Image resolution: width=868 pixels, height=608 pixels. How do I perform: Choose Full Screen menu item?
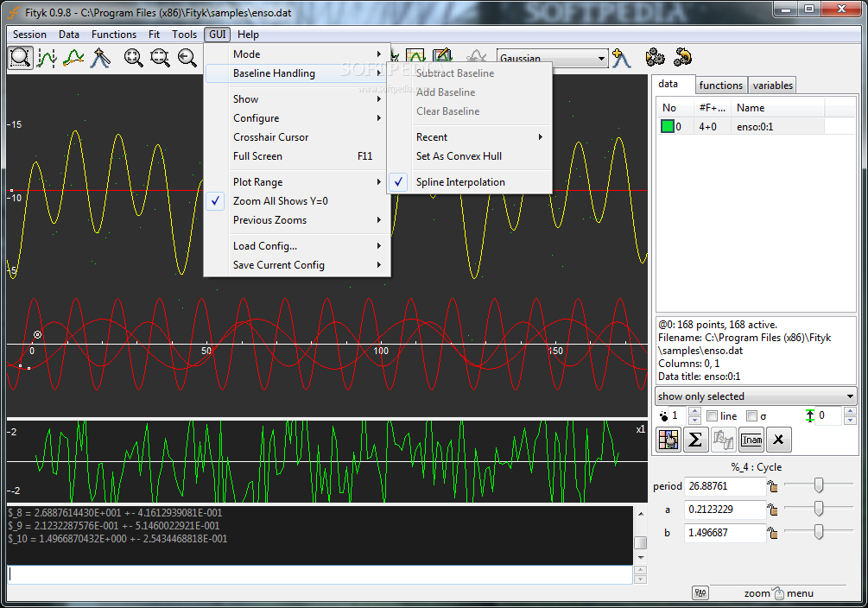[297, 156]
